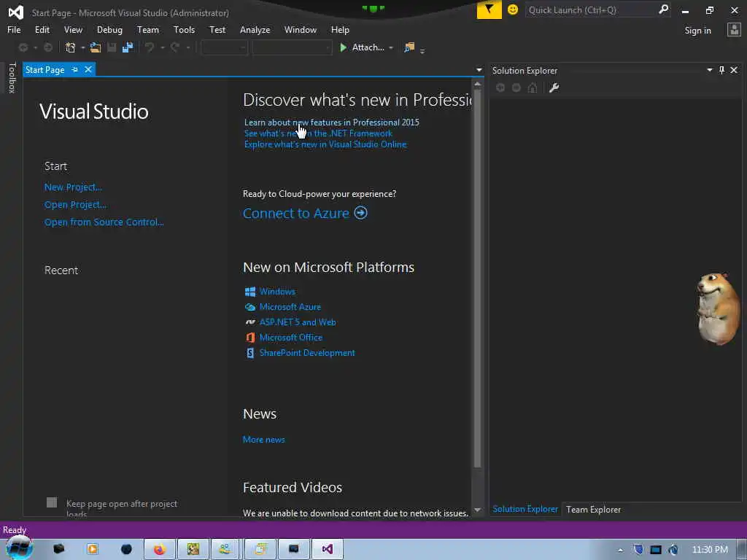Image resolution: width=747 pixels, height=560 pixels.
Task: Click the Solution Explorer Forward icon
Action: 516,87
